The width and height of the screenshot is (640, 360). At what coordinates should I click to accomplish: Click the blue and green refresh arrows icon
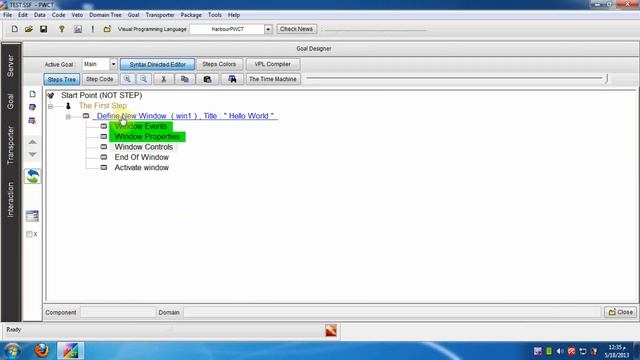(32, 176)
